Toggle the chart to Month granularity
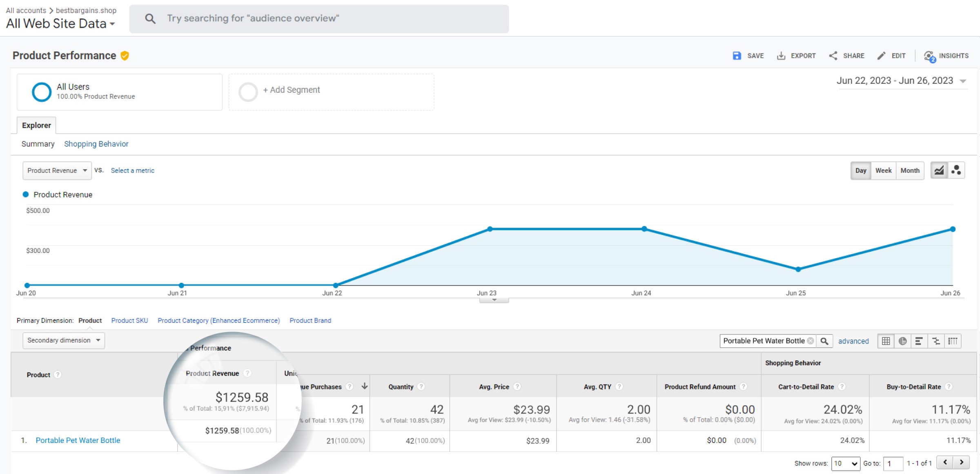Viewport: 980px width, 474px height. pos(910,170)
